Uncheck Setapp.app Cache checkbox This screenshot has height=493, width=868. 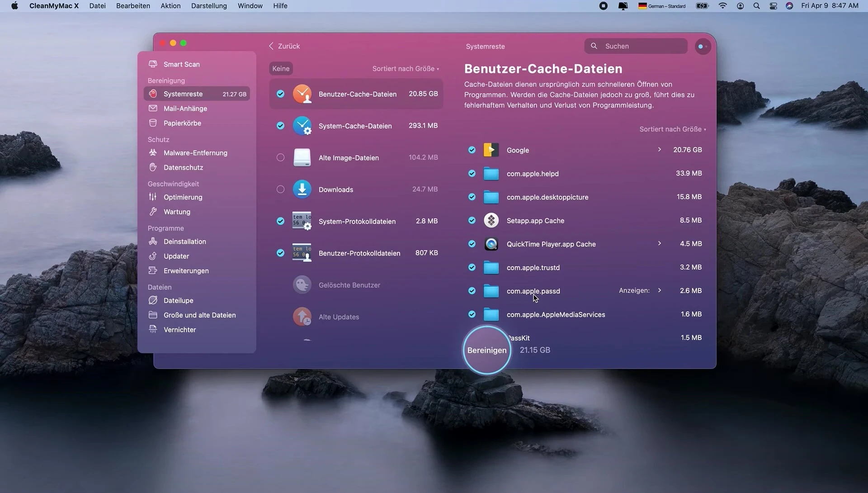click(472, 220)
